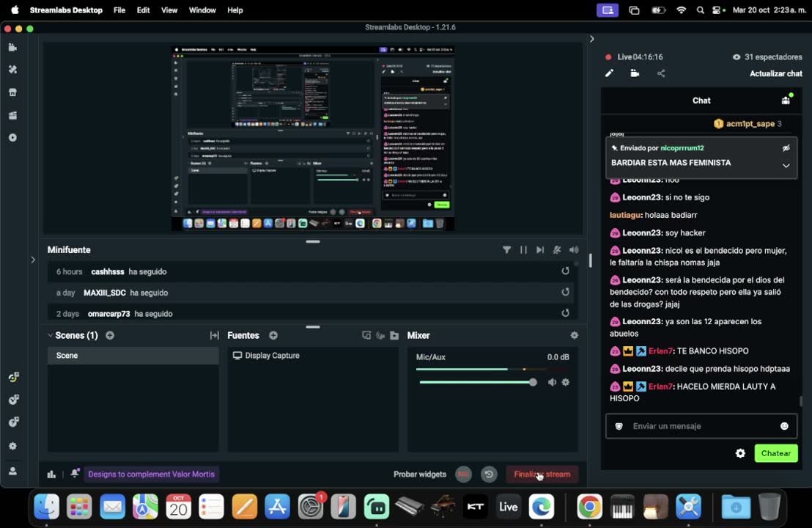This screenshot has height=528, width=812.
Task: Collapse the chat panel with top chevron
Action: pyautogui.click(x=592, y=39)
